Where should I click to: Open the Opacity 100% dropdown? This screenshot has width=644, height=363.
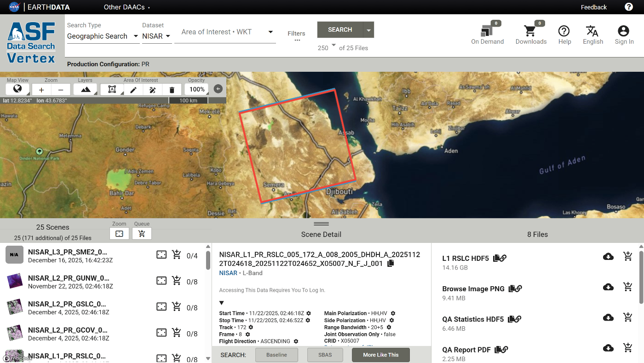[197, 89]
